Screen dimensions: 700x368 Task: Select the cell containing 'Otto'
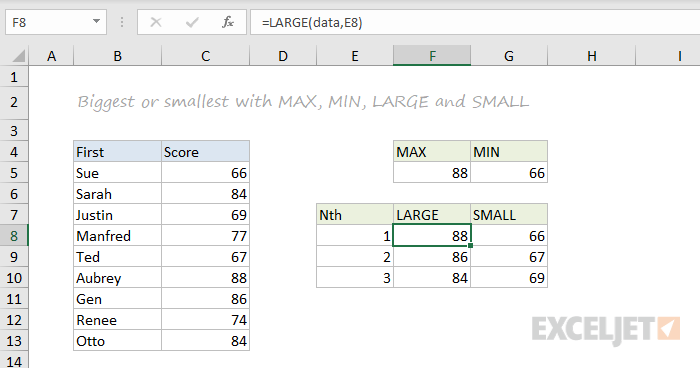pyautogui.click(x=117, y=341)
